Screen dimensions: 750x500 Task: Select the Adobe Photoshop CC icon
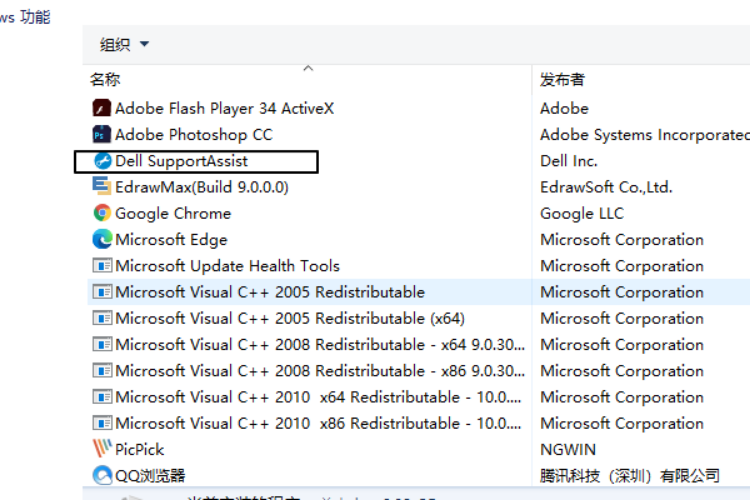point(101,134)
